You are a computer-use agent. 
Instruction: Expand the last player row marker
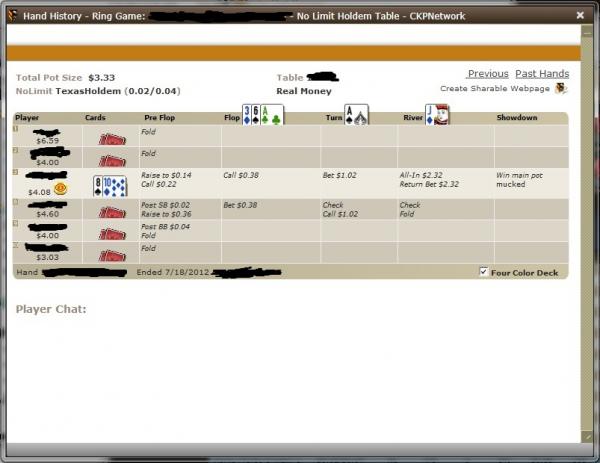(x=15, y=244)
